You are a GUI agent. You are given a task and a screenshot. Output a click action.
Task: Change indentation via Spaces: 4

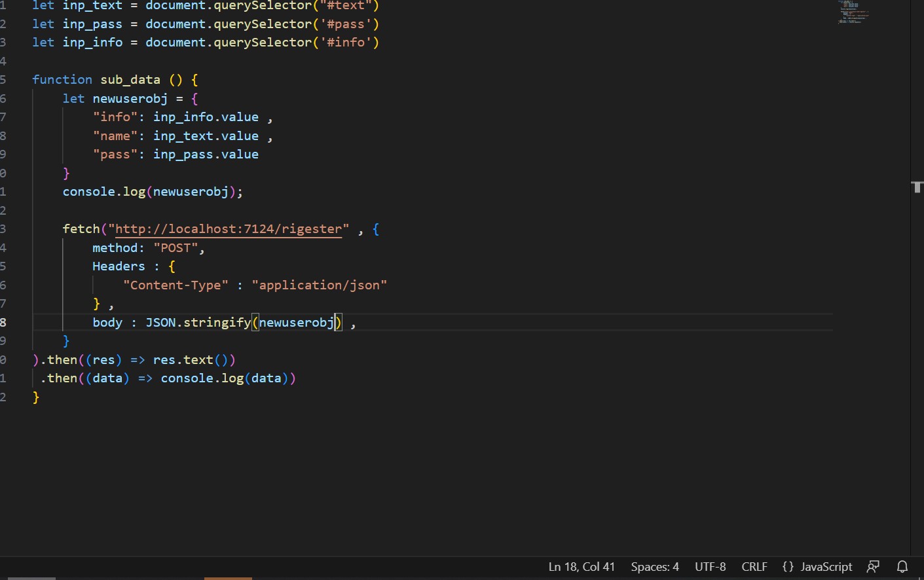[x=655, y=567]
